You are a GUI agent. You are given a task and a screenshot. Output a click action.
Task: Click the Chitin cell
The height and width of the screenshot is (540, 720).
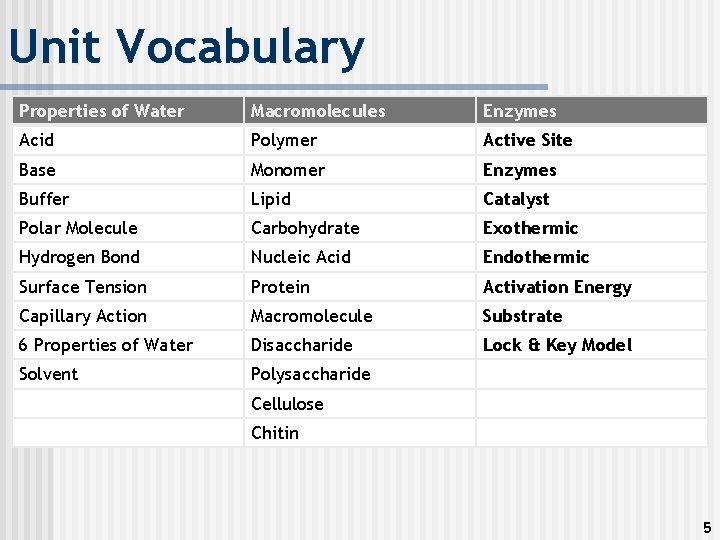tap(275, 433)
